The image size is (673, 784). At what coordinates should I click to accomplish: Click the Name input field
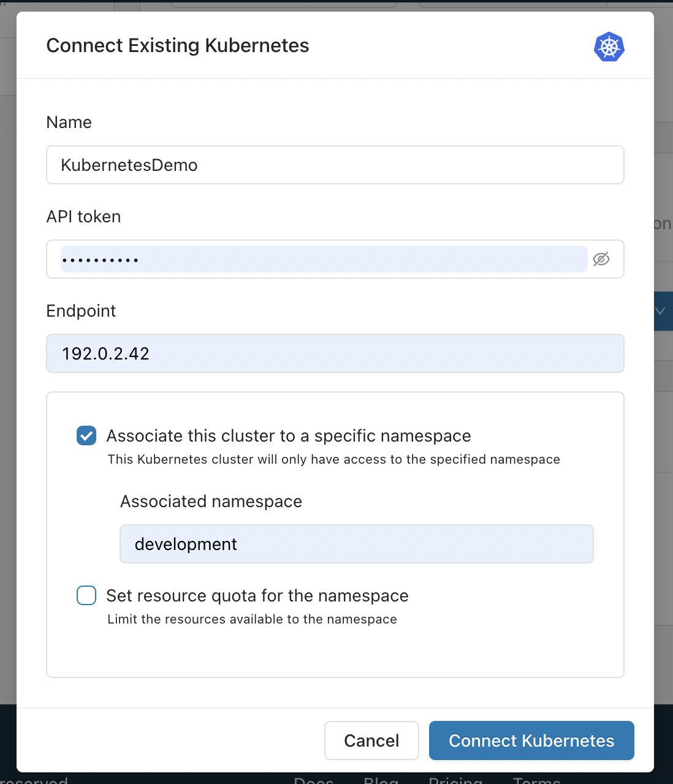335,165
